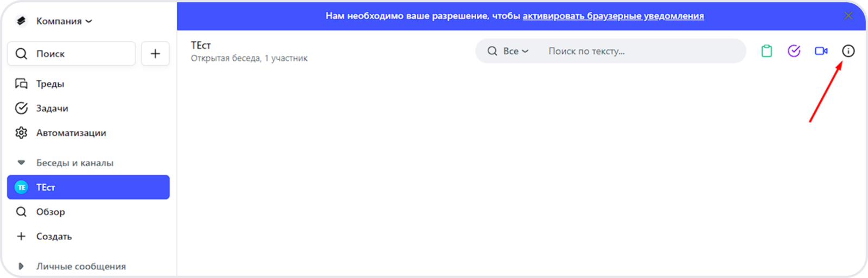Click the green clipboard icon
Viewport: 868px width, 278px height.
(767, 51)
